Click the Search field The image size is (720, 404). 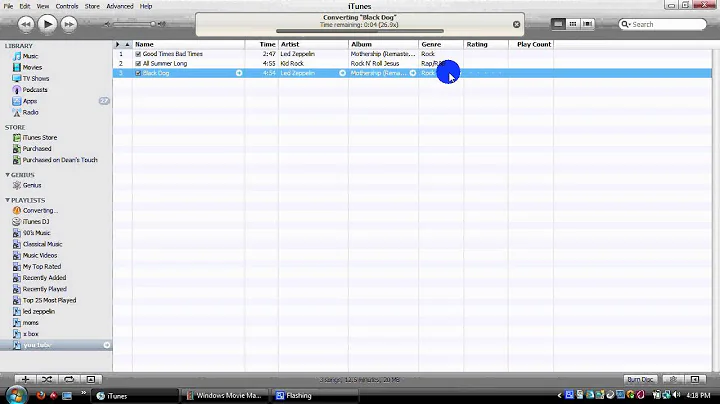tap(663, 24)
